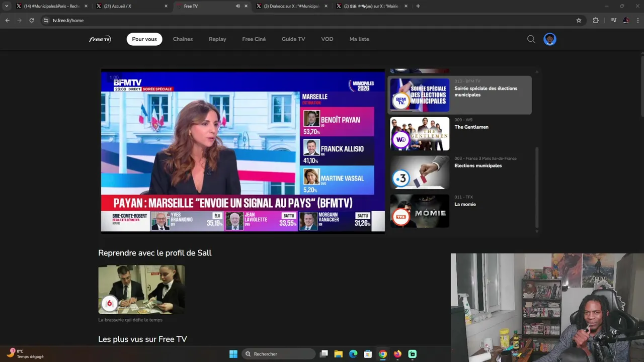
Task: Open Free Ciné section
Action: tap(254, 39)
